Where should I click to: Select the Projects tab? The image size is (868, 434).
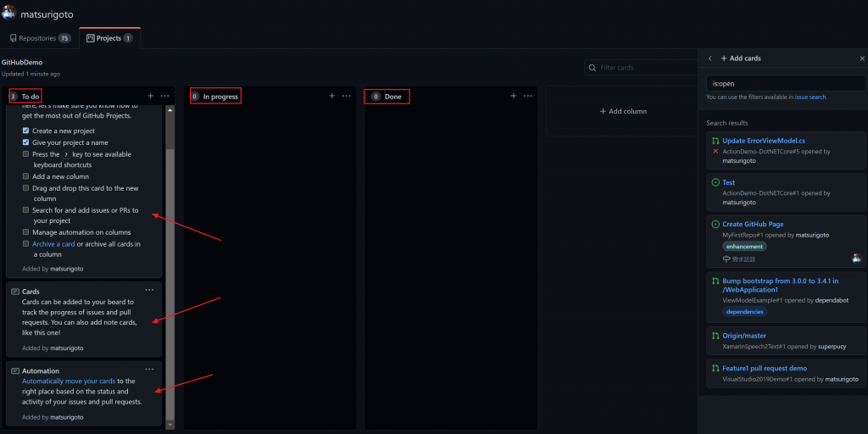109,38
